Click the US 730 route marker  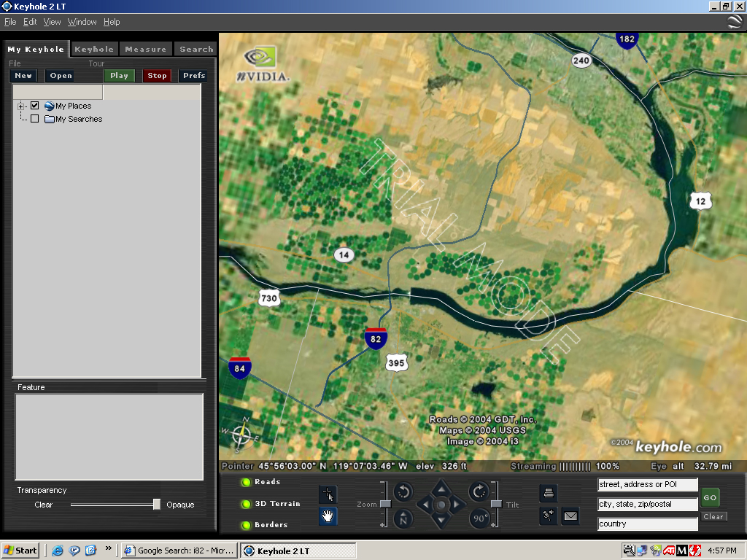[x=269, y=298]
